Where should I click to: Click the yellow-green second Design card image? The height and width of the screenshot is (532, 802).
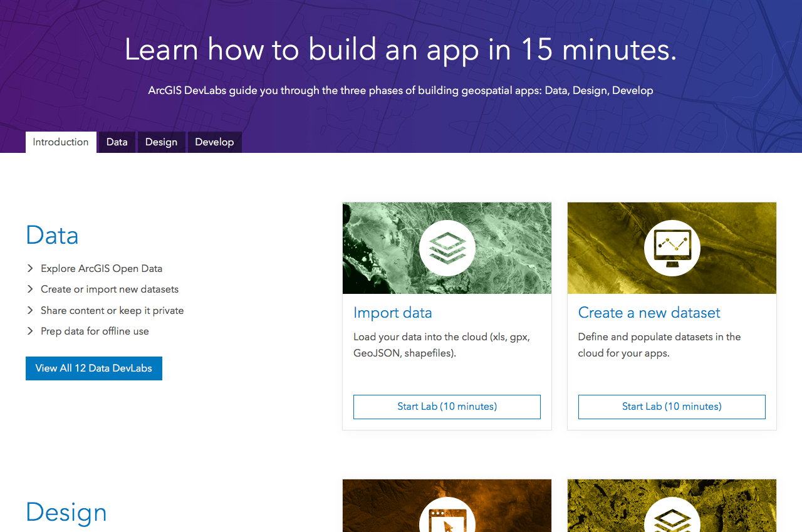pyautogui.click(x=672, y=506)
